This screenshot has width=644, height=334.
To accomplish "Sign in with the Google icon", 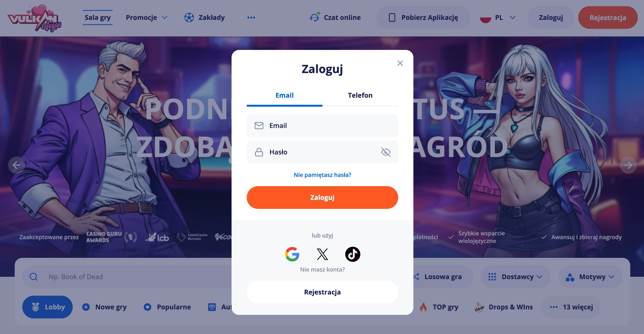I will pos(292,254).
